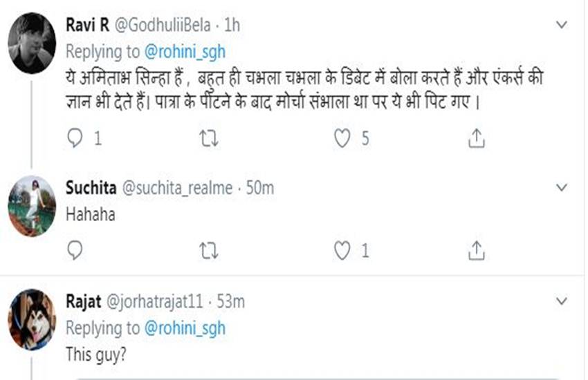Viewport: 588px width, 380px height.
Task: Share Ravi R's tweet
Action: point(475,138)
